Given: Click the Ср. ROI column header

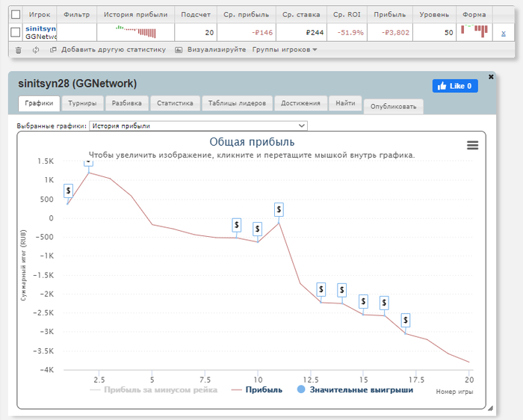Looking at the screenshot, I should (347, 15).
